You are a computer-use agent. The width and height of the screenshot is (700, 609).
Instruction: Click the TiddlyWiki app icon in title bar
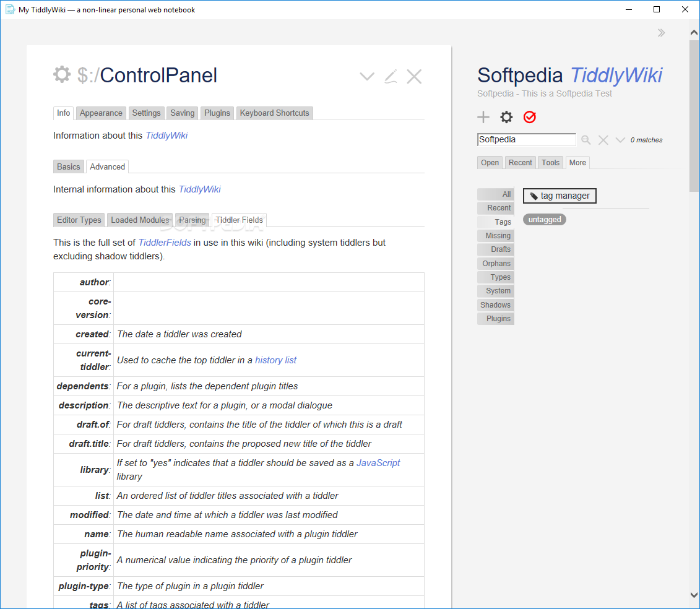click(x=11, y=9)
